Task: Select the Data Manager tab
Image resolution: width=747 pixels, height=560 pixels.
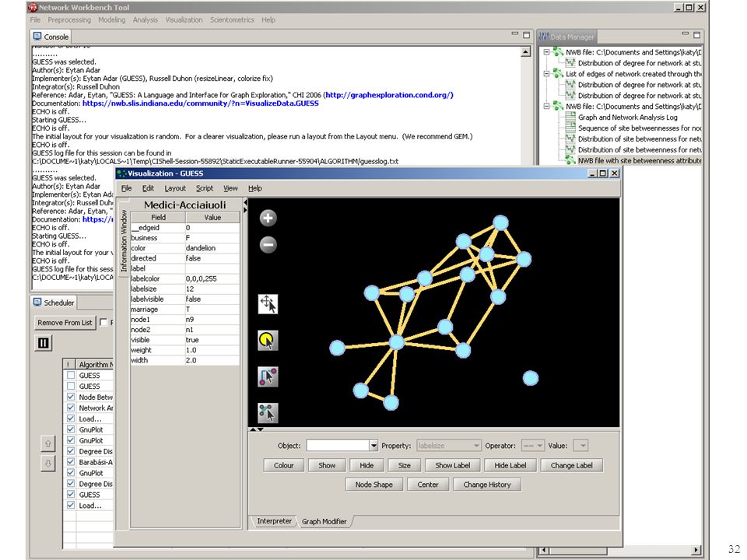Action: pos(567,37)
